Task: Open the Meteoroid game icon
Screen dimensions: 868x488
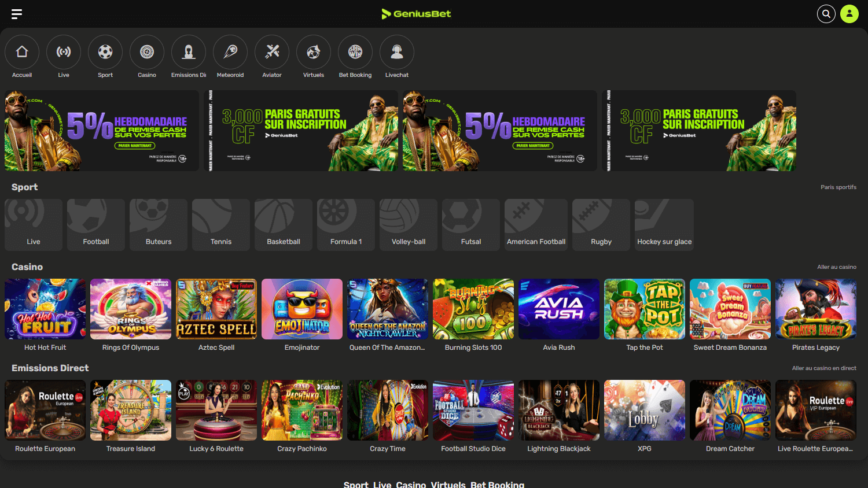Action: click(x=230, y=51)
